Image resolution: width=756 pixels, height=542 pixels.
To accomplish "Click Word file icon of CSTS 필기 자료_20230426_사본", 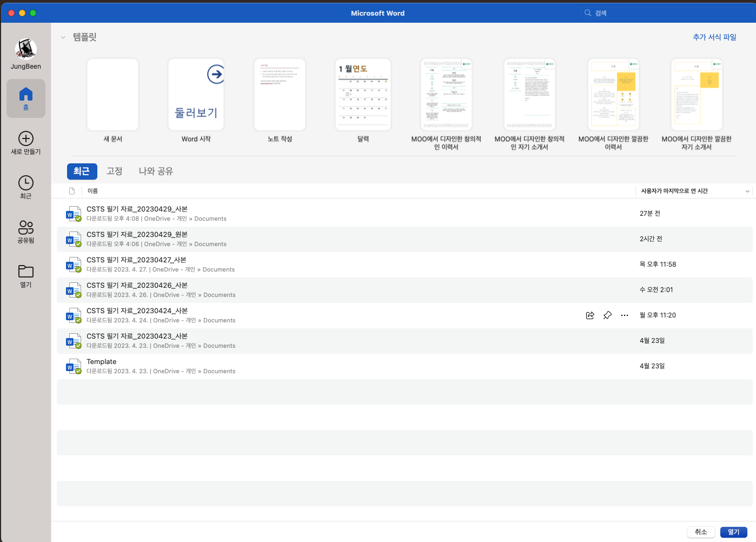I will pyautogui.click(x=74, y=290).
